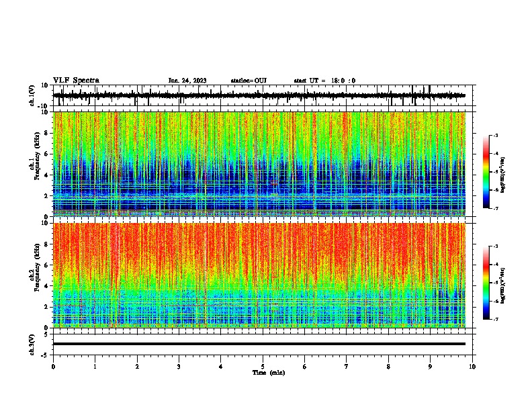
Task: Click the "Time (min)" axis label
Action: pos(269,373)
